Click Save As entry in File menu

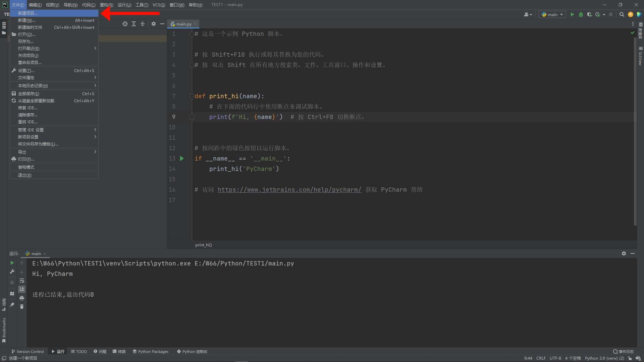point(54,41)
